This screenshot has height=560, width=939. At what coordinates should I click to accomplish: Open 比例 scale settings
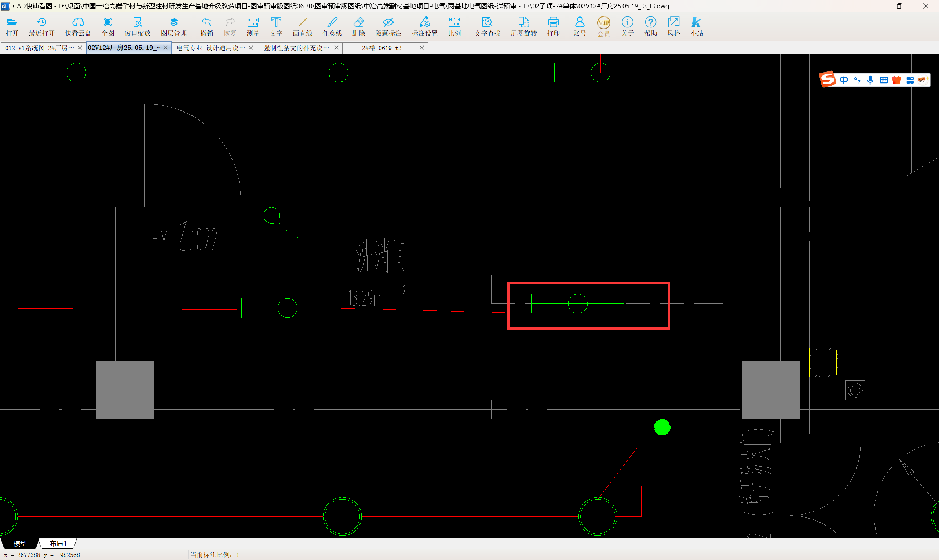(454, 27)
